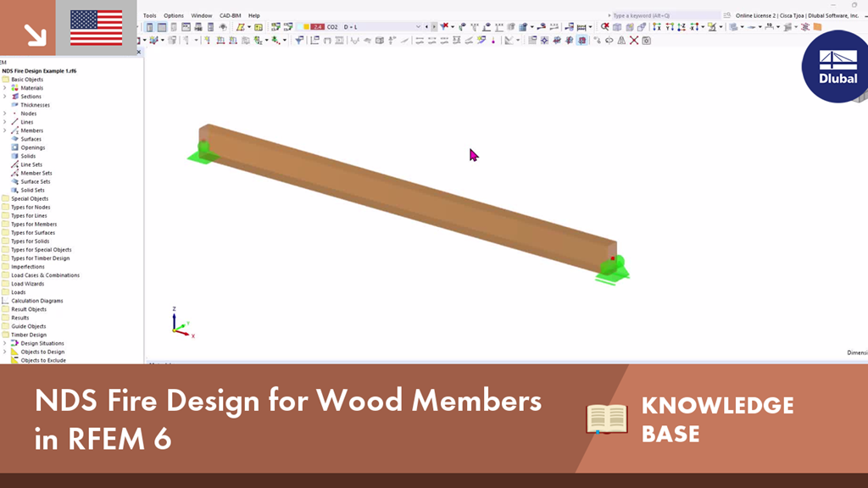
Task: Select Thicknesses in the navigator
Action: 35,105
